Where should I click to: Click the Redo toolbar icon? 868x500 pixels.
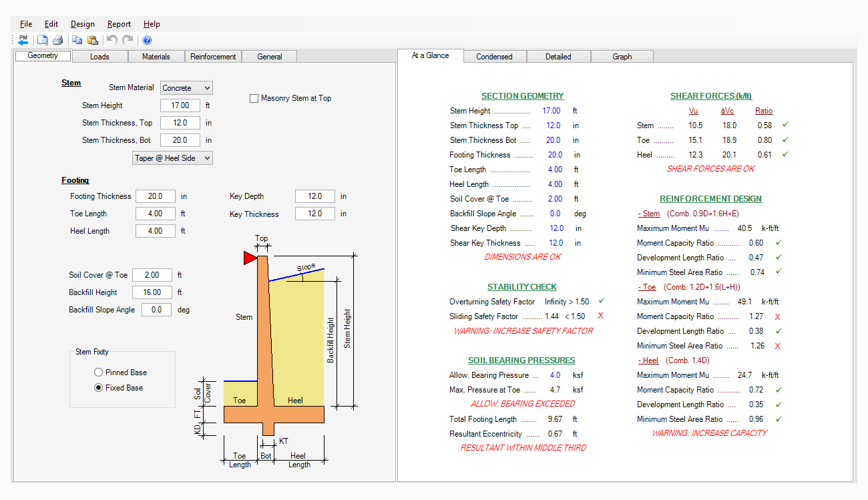click(x=127, y=39)
